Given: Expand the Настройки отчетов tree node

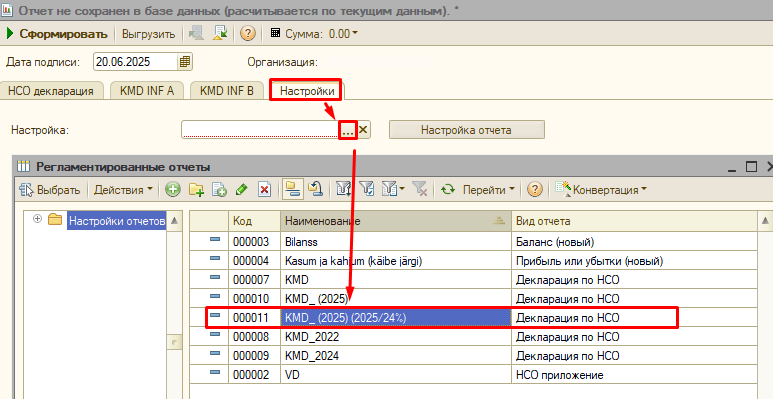Looking at the screenshot, I should click(37, 219).
